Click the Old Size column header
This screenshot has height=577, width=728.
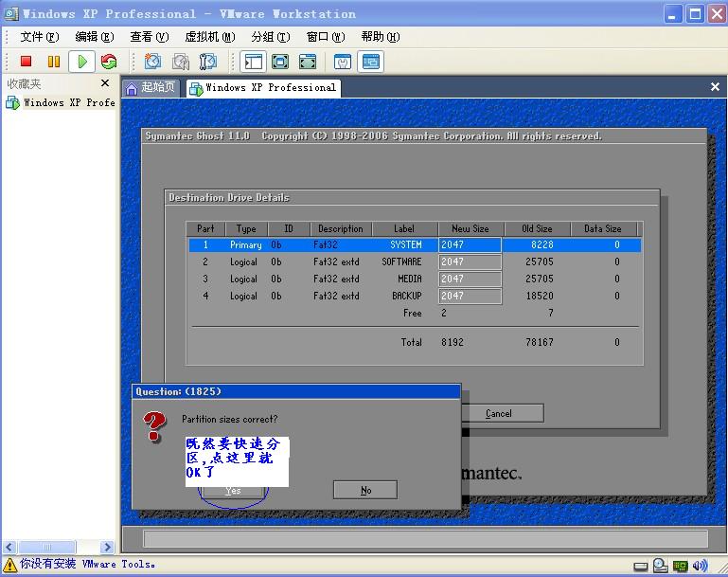click(x=537, y=228)
